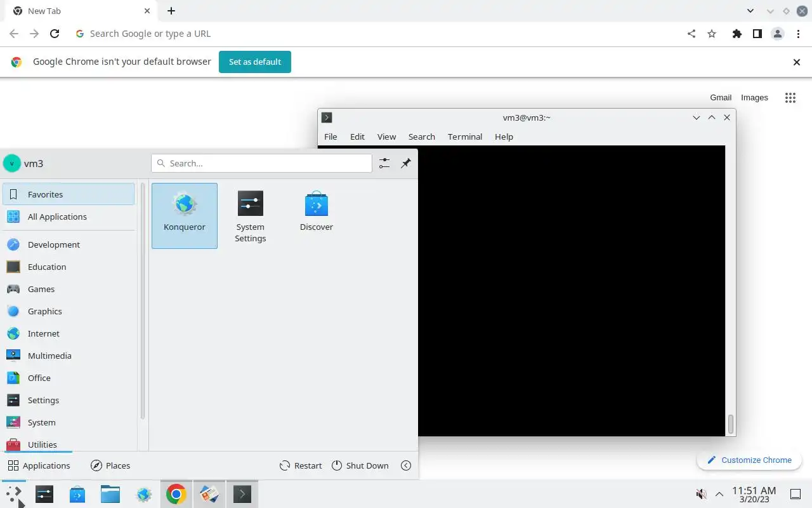Bookmark this tab with star icon
This screenshot has width=812, height=508.
tap(712, 34)
